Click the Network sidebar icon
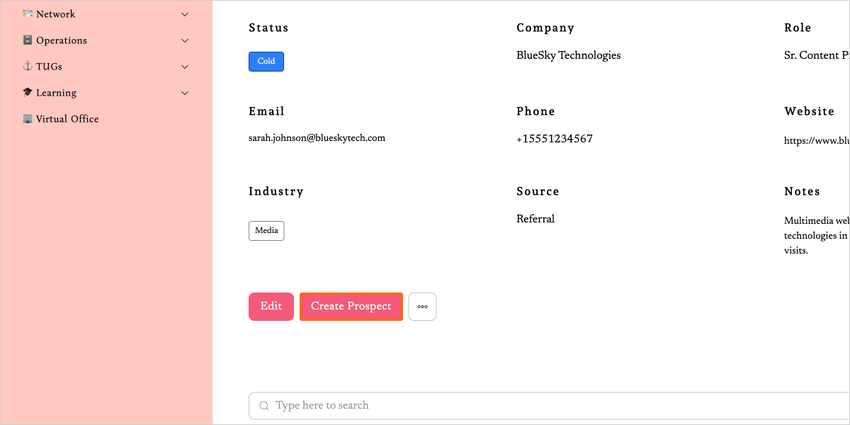This screenshot has height=425, width=850. point(27,14)
